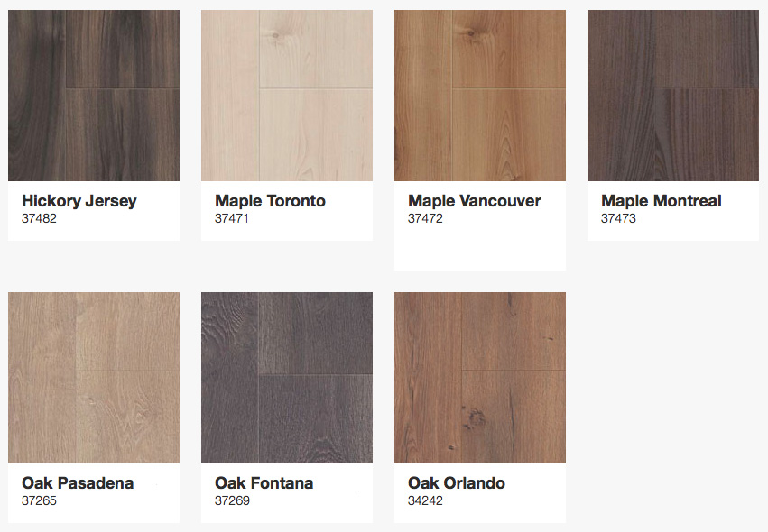Select product code 37471 under Maple Toronto
Viewport: 768px width, 532px height.
232,218
